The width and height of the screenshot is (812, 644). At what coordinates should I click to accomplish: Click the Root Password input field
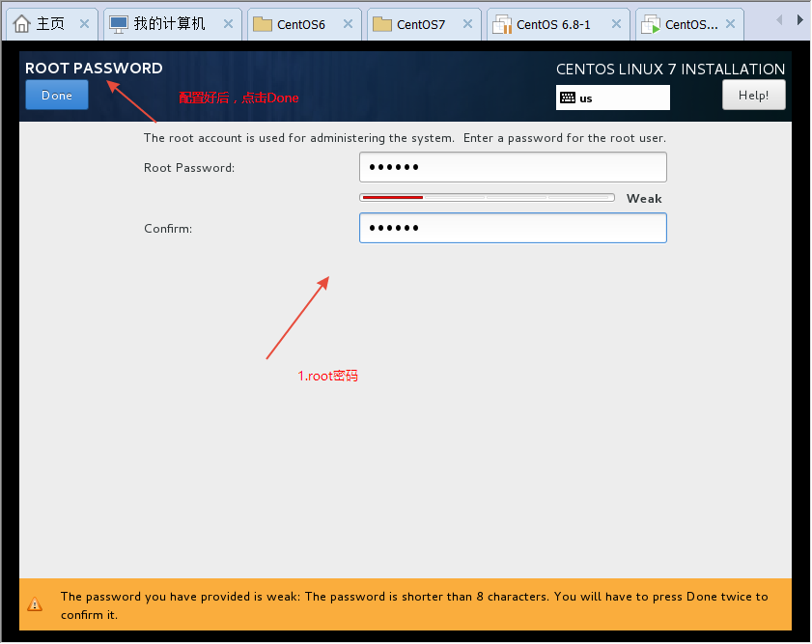click(x=513, y=167)
